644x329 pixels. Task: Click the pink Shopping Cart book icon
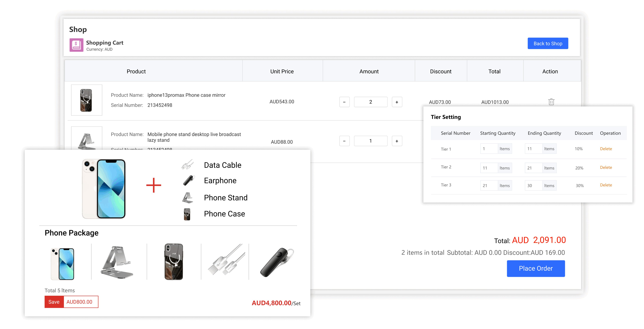pos(76,45)
